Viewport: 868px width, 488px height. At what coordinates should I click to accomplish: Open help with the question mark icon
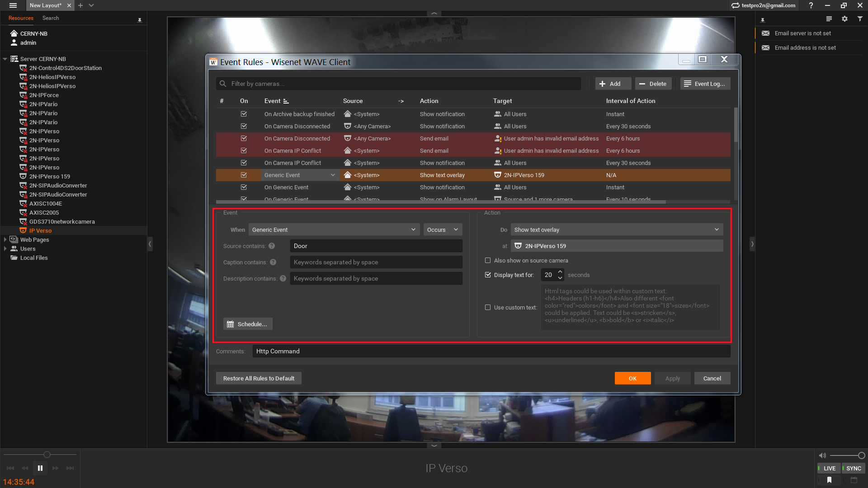811,5
